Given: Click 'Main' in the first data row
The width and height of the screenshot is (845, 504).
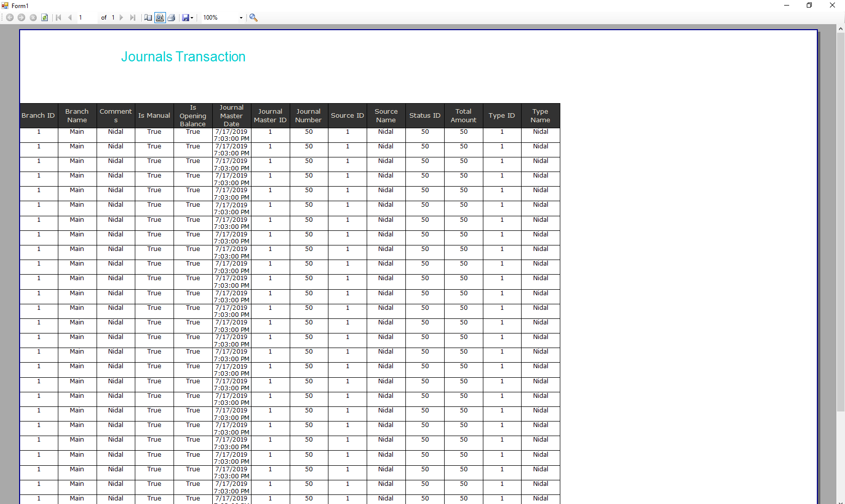Looking at the screenshot, I should tap(77, 132).
